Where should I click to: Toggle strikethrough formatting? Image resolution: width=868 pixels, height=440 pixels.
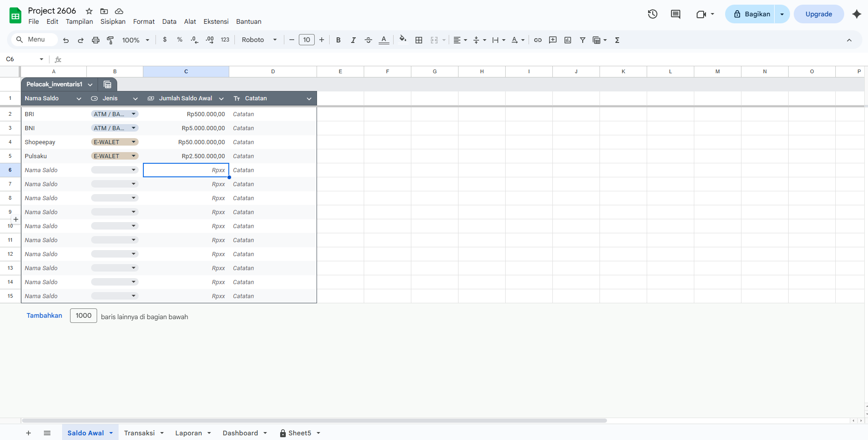(368, 40)
